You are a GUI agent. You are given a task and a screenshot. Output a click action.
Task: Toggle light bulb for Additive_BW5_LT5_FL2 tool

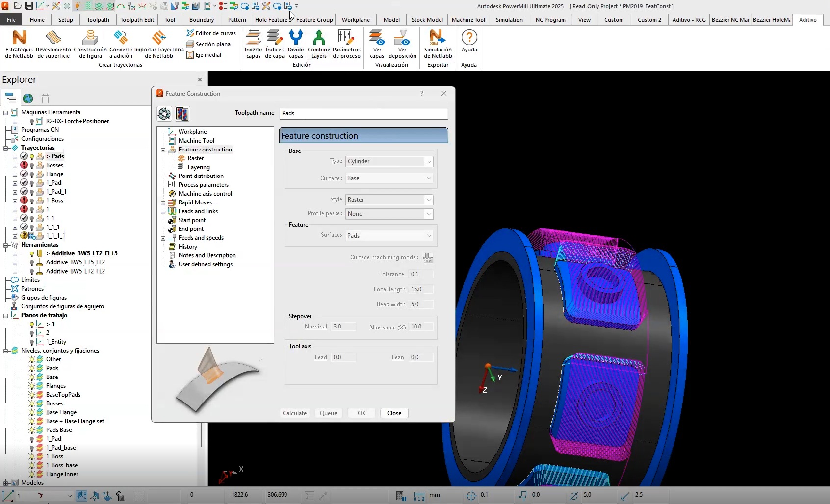[32, 263]
